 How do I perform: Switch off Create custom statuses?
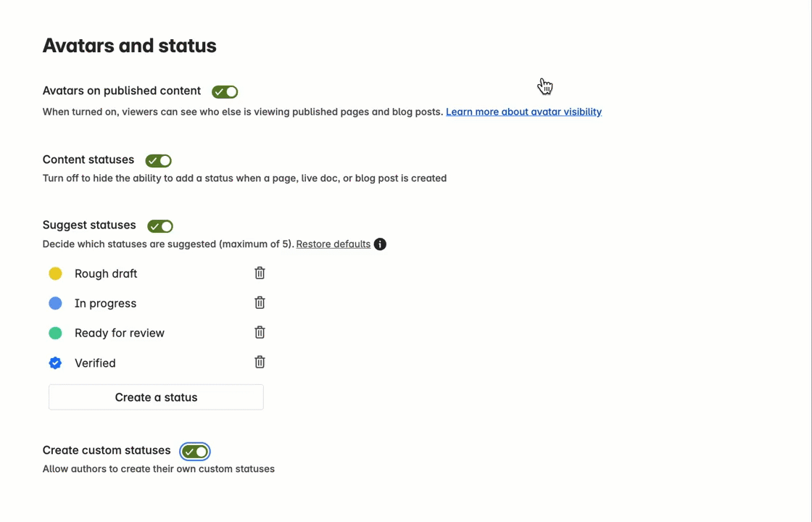coord(195,452)
